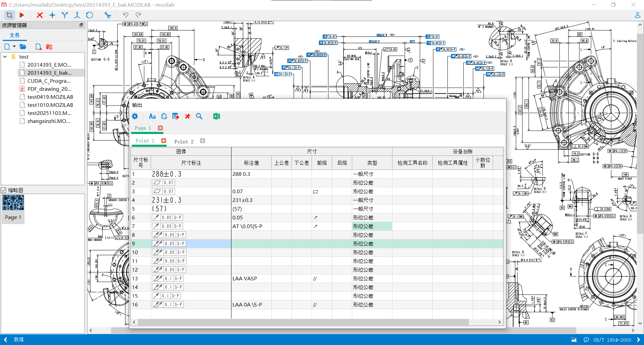The height and width of the screenshot is (345, 644).
Task: Collapse the test folder tree node
Action: [x=5, y=57]
